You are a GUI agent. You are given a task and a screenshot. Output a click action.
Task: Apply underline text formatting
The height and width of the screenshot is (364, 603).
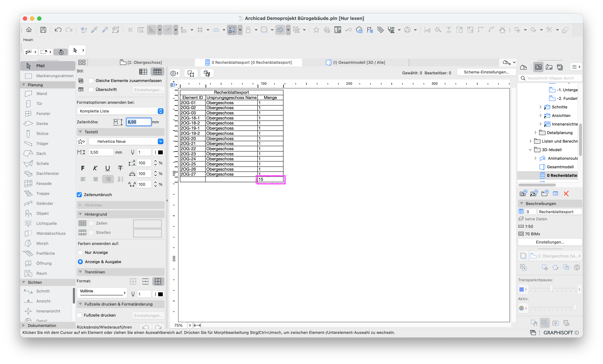click(107, 168)
